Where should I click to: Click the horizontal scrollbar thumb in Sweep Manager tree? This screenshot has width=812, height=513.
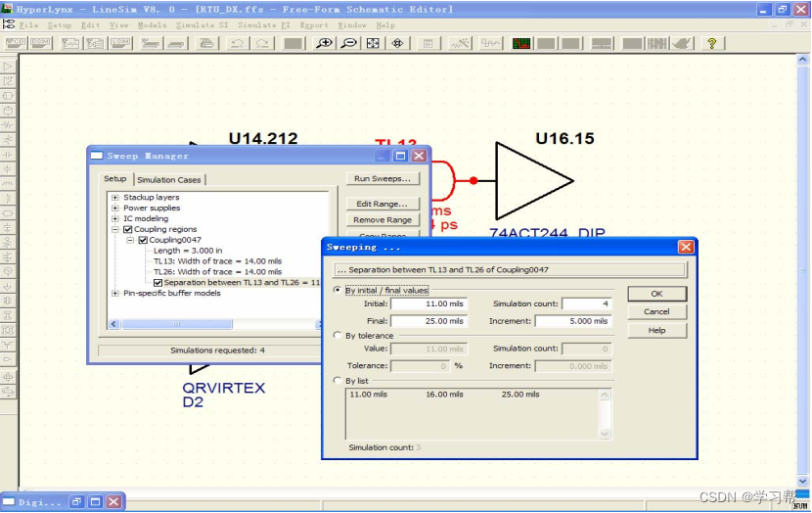click(177, 324)
